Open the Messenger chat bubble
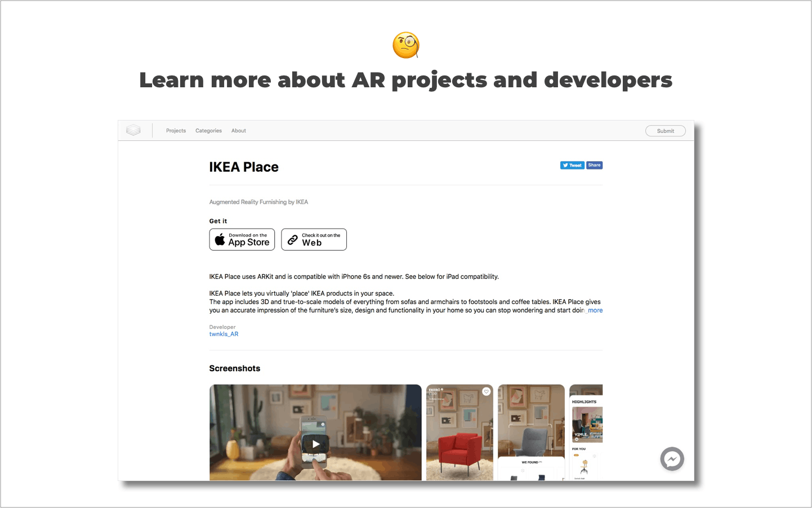This screenshot has height=508, width=812. click(672, 459)
